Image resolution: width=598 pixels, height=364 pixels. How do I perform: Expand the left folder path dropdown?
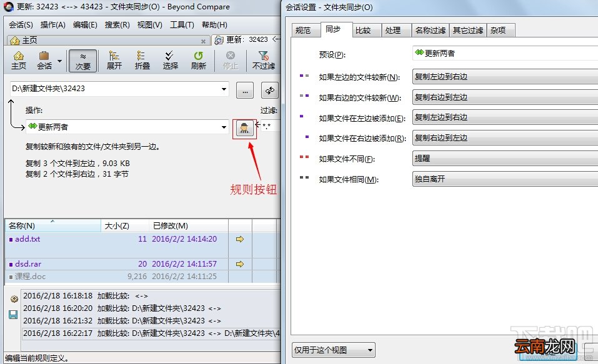point(224,89)
